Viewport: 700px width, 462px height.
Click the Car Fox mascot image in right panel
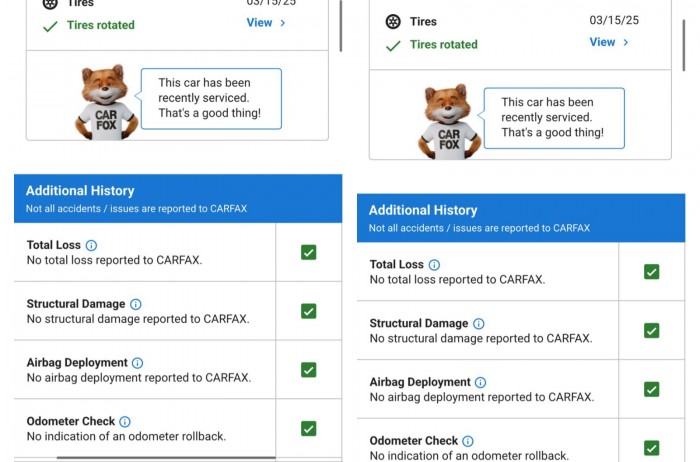(x=448, y=122)
